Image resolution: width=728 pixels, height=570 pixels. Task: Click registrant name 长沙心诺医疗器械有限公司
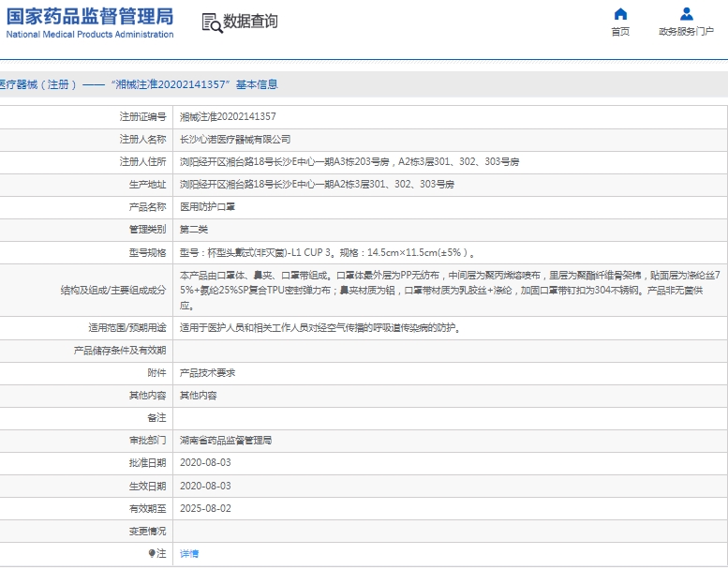click(x=235, y=140)
